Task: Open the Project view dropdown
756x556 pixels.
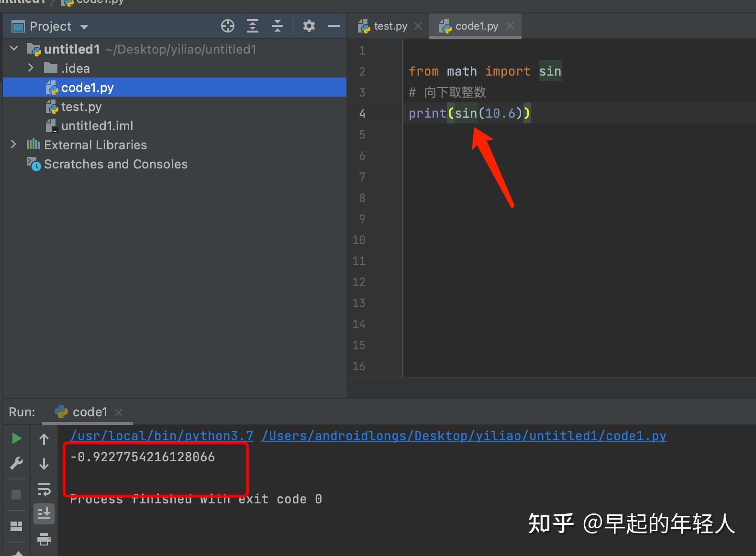Action: pyautogui.click(x=84, y=27)
